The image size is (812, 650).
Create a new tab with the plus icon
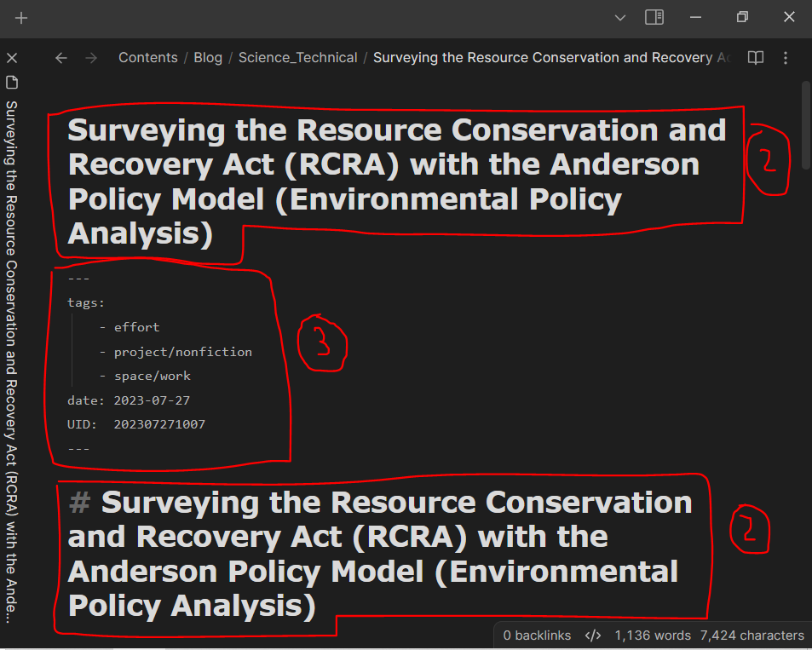(x=21, y=18)
